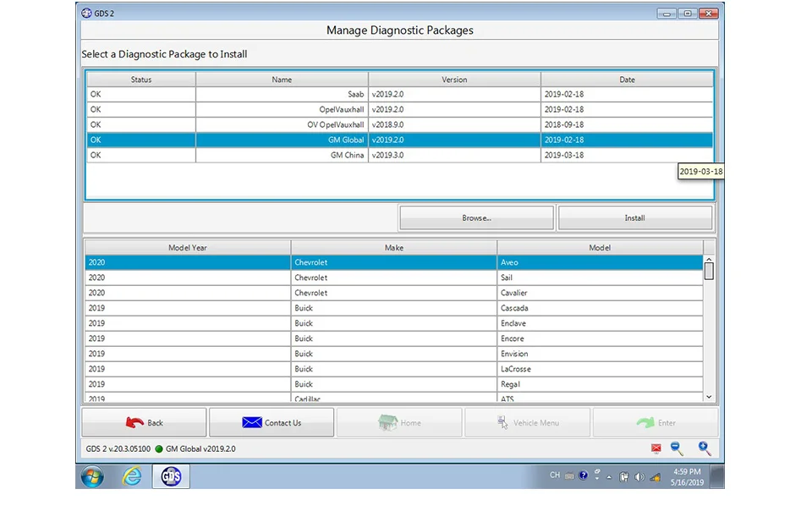Click the green status dot beside GM Global
812x522 pixels.
(x=159, y=449)
